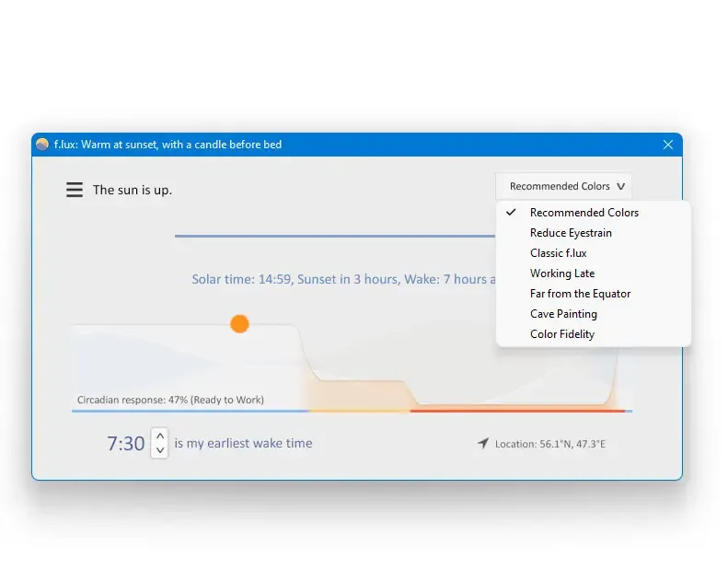Select Far from the Equator preset
The width and height of the screenshot is (728, 570).
(594, 294)
